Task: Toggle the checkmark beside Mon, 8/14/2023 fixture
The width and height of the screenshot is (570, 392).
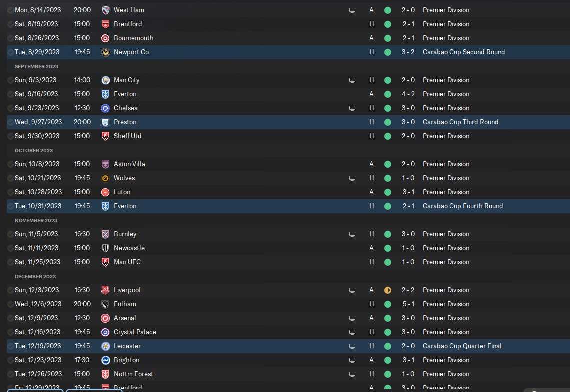Action: pos(11,10)
